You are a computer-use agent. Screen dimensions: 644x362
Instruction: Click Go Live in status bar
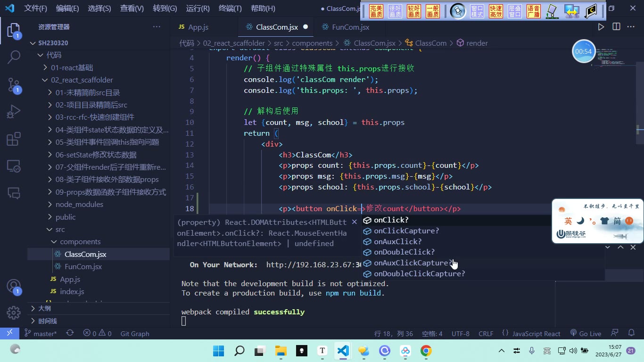coord(586,333)
